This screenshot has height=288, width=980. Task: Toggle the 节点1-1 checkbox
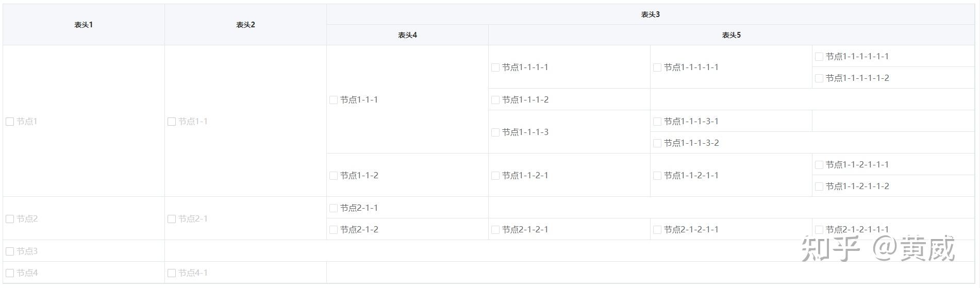172,122
